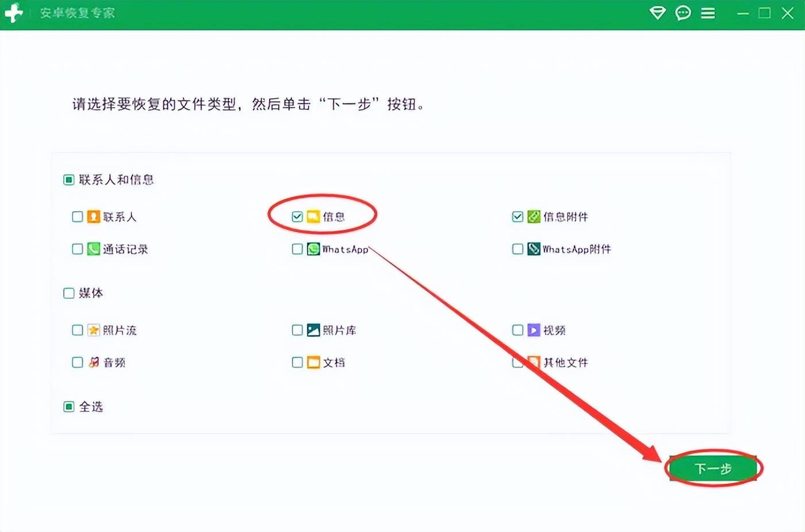
Task: Click the photo library icon beside 照片库
Action: [x=313, y=330]
